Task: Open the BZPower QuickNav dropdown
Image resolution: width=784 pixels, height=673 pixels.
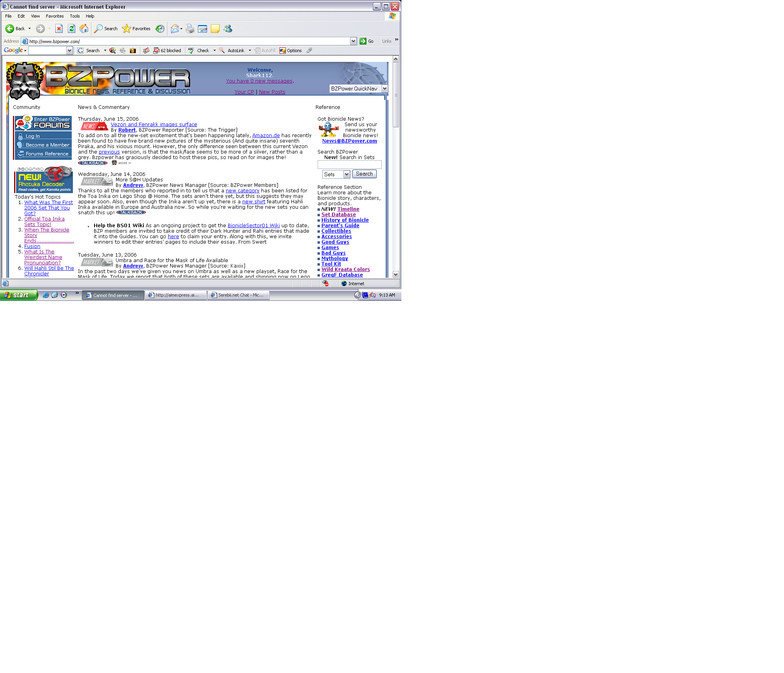Action: click(385, 89)
